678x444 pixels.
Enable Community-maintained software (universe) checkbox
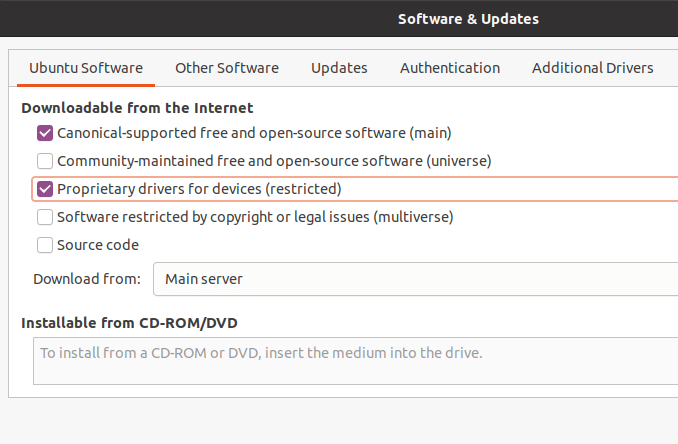pyautogui.click(x=45, y=161)
